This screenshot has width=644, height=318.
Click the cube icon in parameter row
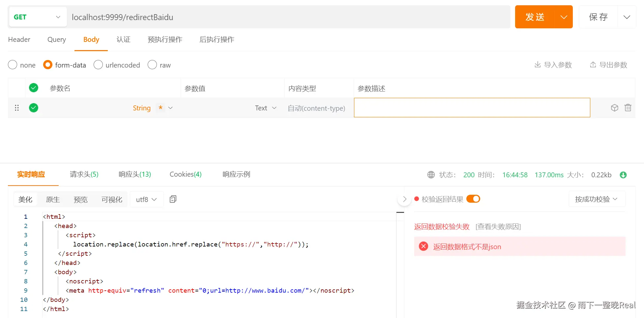614,108
